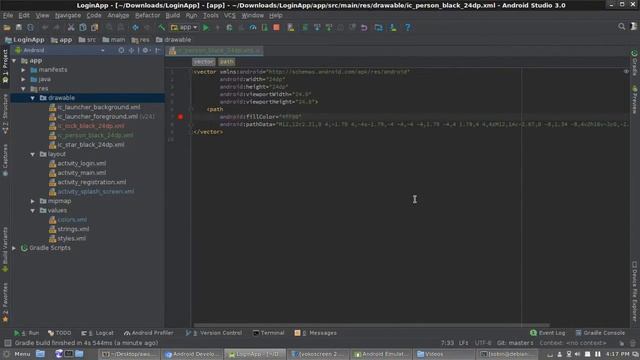Click the Synchronize toolbar icon
This screenshot has height=360, width=640.
(x=31, y=27)
